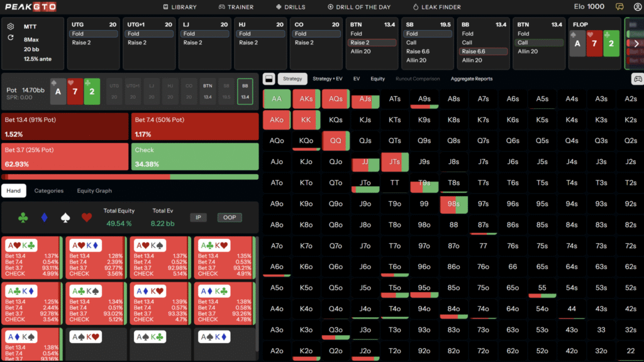The width and height of the screenshot is (644, 362).
Task: Filter by the white spade suit icon
Action: [x=64, y=217]
